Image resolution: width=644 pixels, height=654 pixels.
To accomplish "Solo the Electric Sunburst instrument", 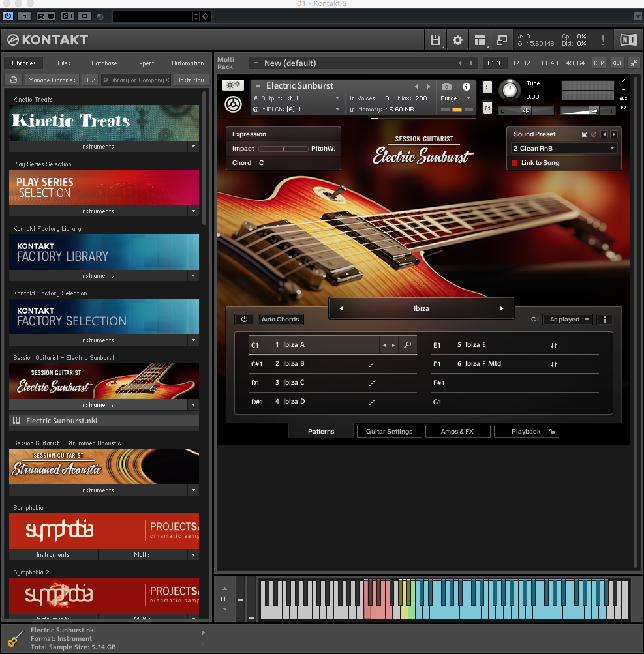I will coord(487,87).
